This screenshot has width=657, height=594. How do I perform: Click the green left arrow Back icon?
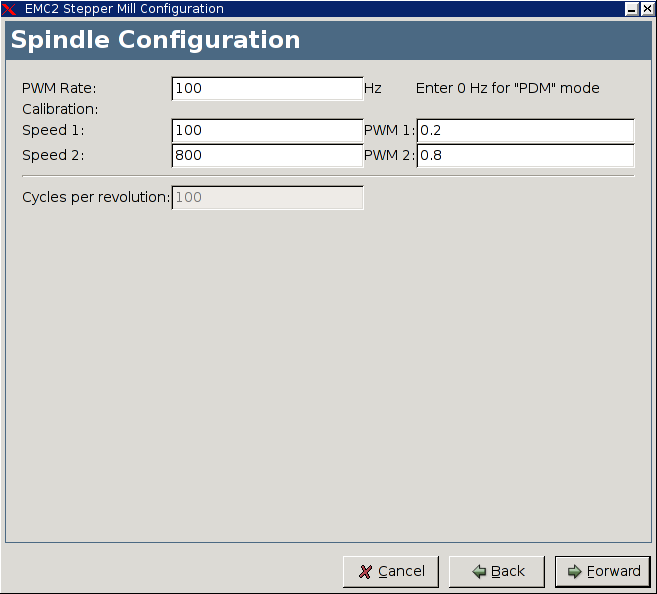pos(479,572)
